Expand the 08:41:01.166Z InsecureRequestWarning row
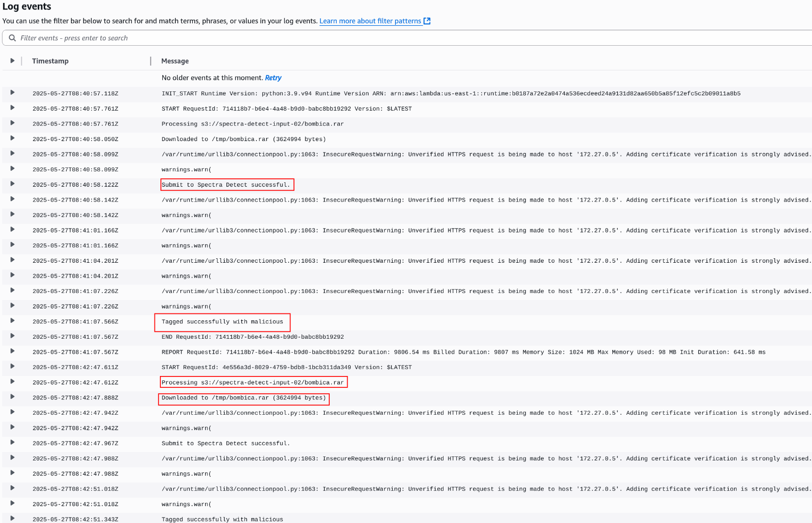The height and width of the screenshot is (523, 812). pyautogui.click(x=12, y=229)
